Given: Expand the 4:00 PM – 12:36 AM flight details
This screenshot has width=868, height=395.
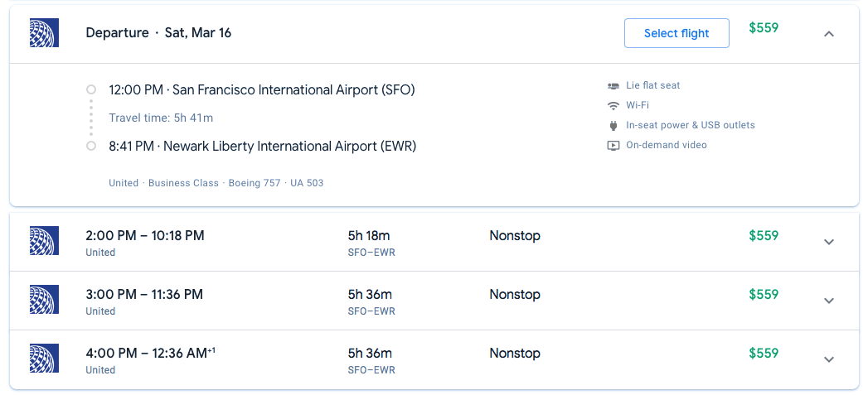Looking at the screenshot, I should [x=829, y=359].
